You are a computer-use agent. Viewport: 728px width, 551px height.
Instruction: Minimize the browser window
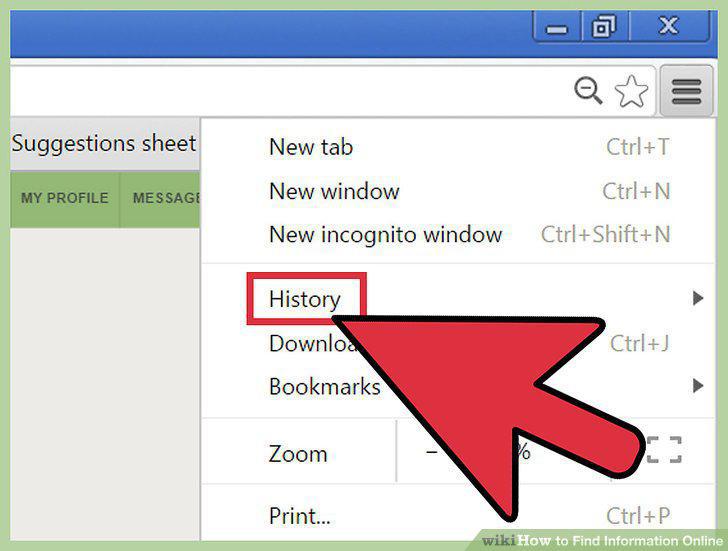pos(557,27)
